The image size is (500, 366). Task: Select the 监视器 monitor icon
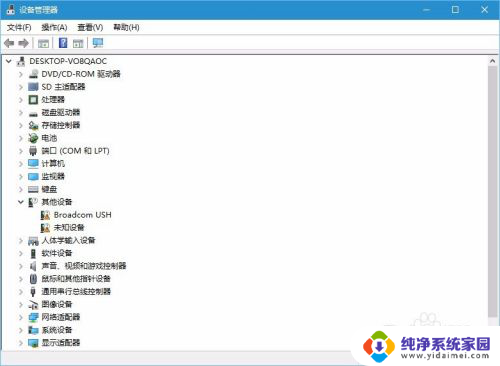coord(33,176)
